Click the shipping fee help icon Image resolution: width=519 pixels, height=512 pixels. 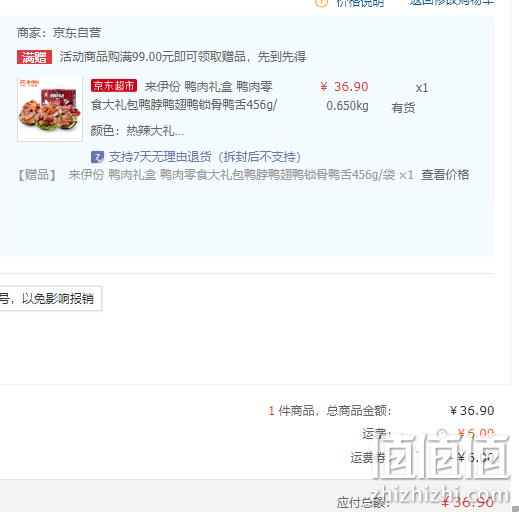442,434
